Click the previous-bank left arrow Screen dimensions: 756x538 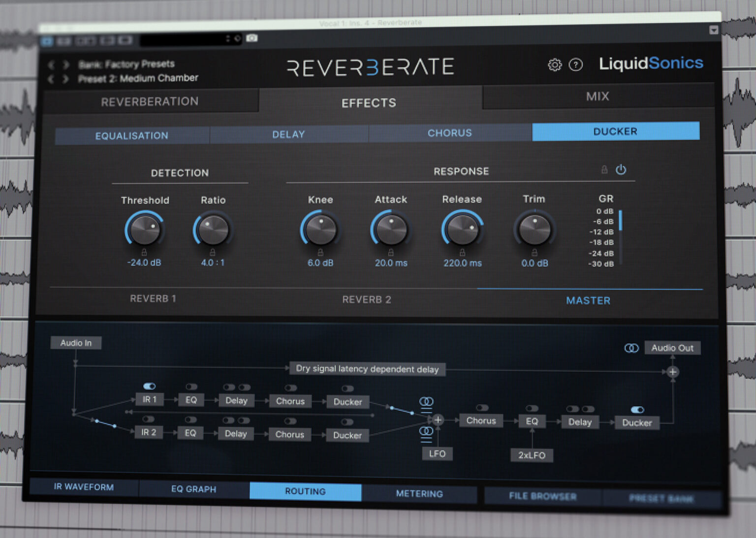click(51, 64)
